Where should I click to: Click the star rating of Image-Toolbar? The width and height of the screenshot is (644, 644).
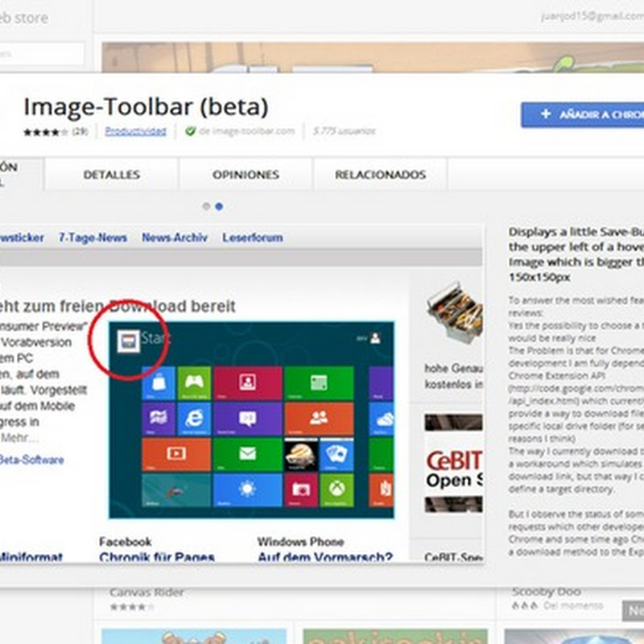[46, 132]
